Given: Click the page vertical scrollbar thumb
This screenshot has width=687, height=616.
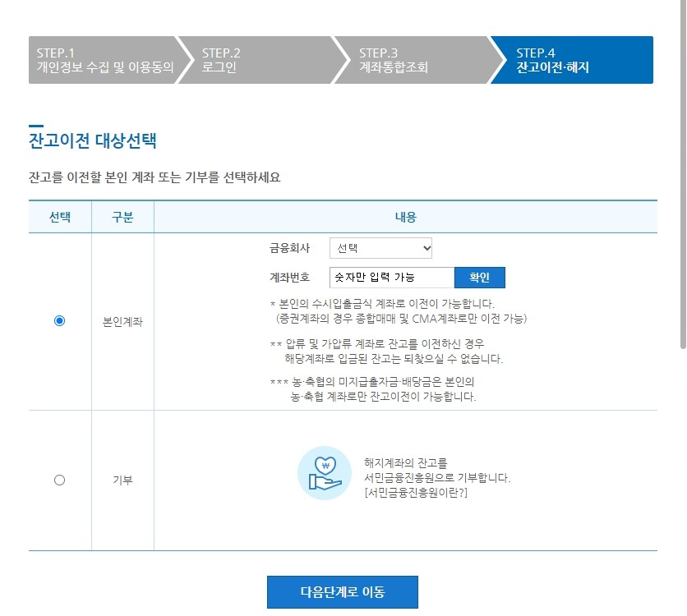Looking at the screenshot, I should 683,174.
